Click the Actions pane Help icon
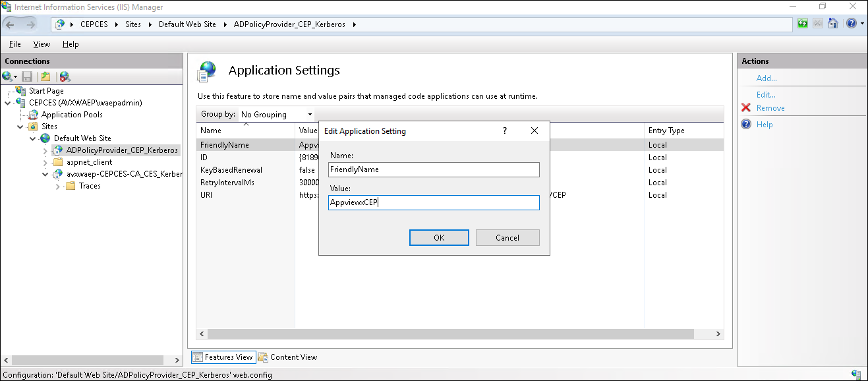This screenshot has width=868, height=381. tap(746, 125)
